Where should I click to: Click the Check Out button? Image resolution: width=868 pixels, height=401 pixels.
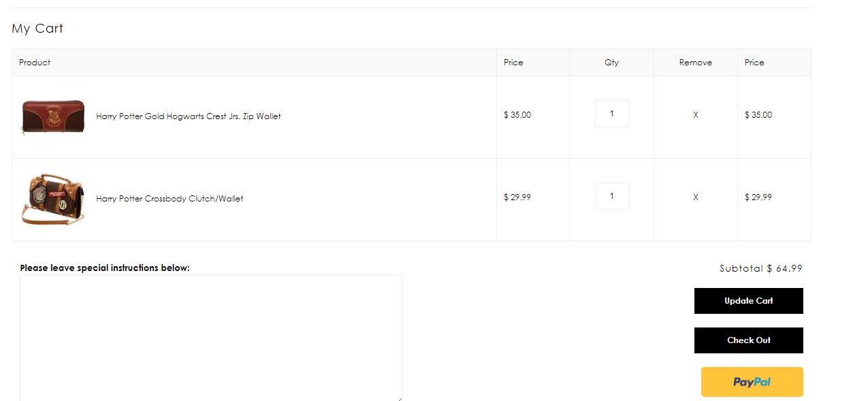(748, 340)
